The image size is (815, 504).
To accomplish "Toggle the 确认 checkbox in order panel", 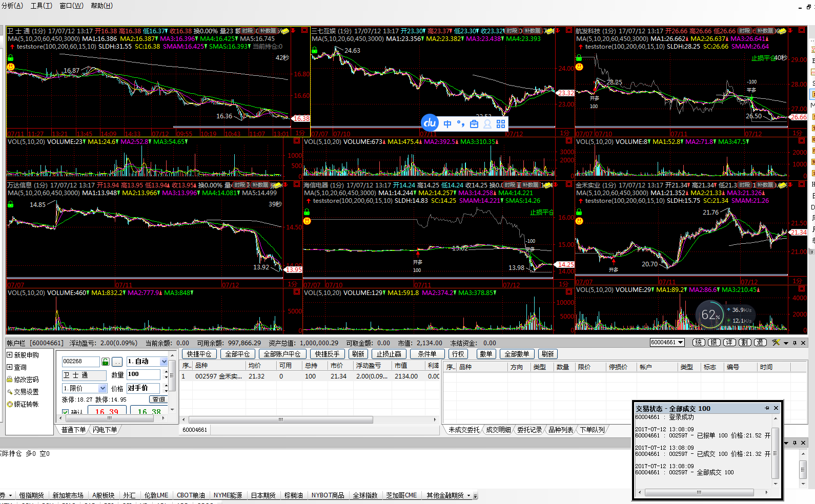I will [66, 412].
